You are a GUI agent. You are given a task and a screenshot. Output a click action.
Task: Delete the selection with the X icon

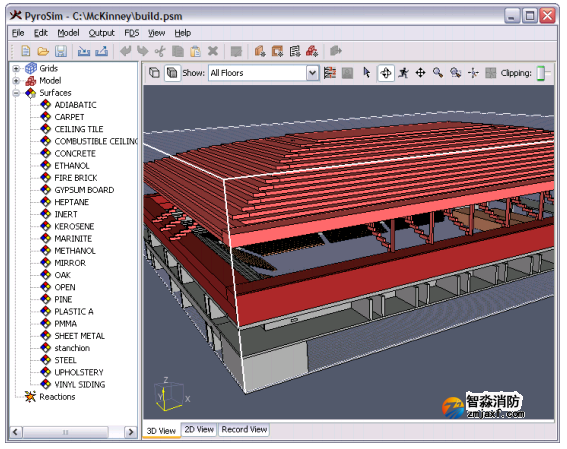[x=213, y=51]
